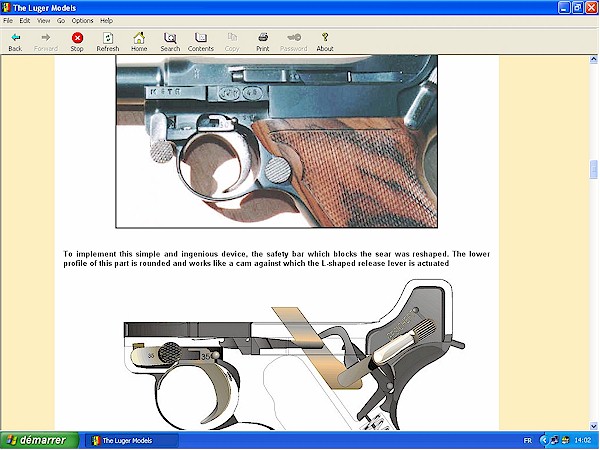The image size is (600, 450).
Task: Open the Help menu
Action: pos(106,21)
